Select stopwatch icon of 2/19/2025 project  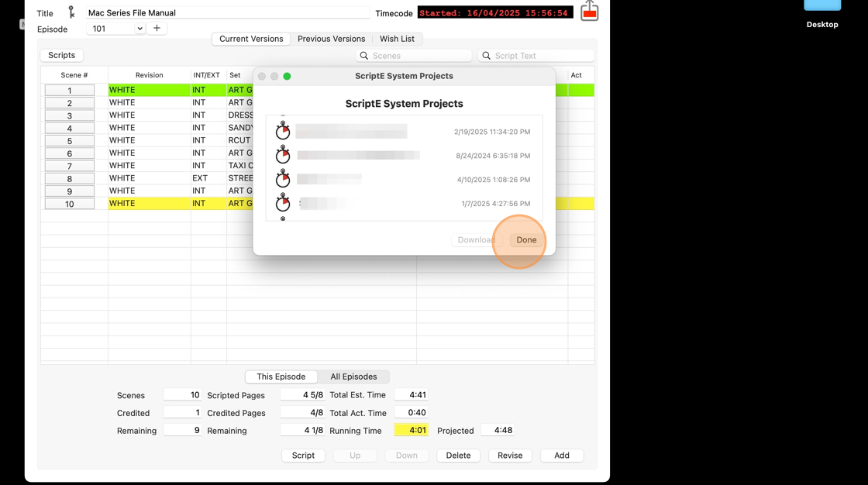(x=283, y=131)
